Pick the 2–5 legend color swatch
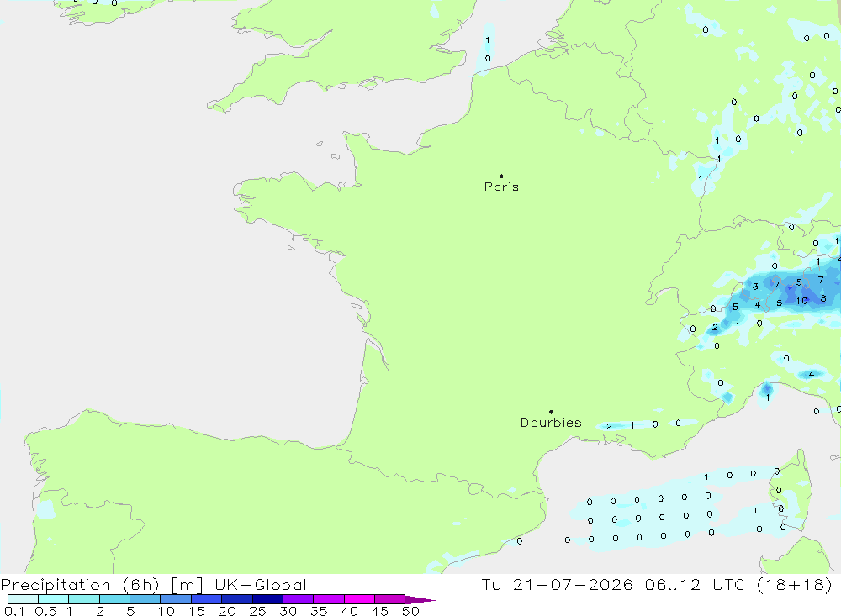 pyautogui.click(x=114, y=599)
